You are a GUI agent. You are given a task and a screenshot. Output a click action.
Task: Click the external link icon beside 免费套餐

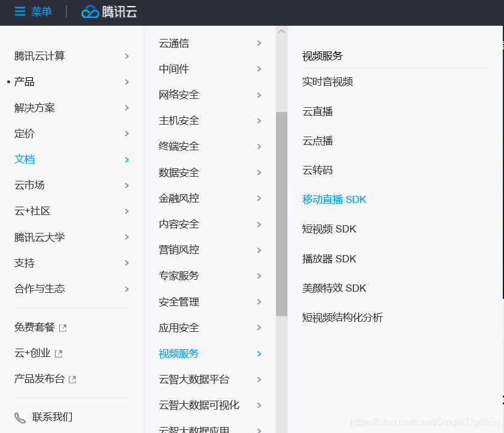point(63,328)
